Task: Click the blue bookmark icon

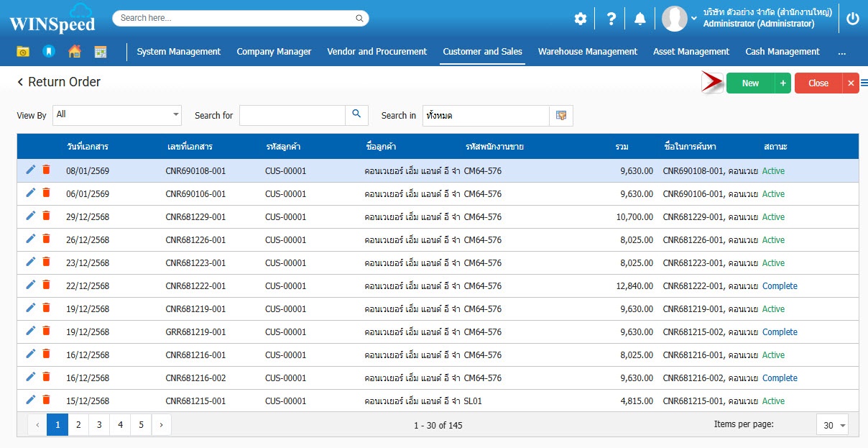Action: point(48,52)
